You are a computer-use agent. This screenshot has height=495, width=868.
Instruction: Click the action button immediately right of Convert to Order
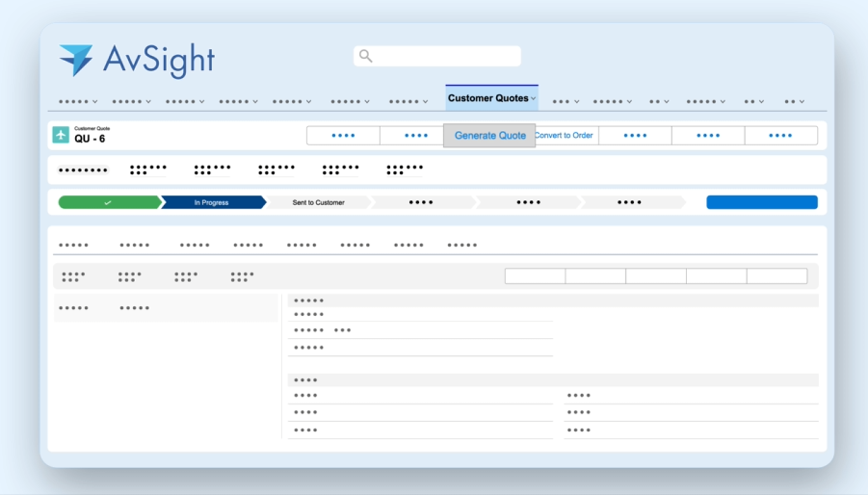[635, 136]
